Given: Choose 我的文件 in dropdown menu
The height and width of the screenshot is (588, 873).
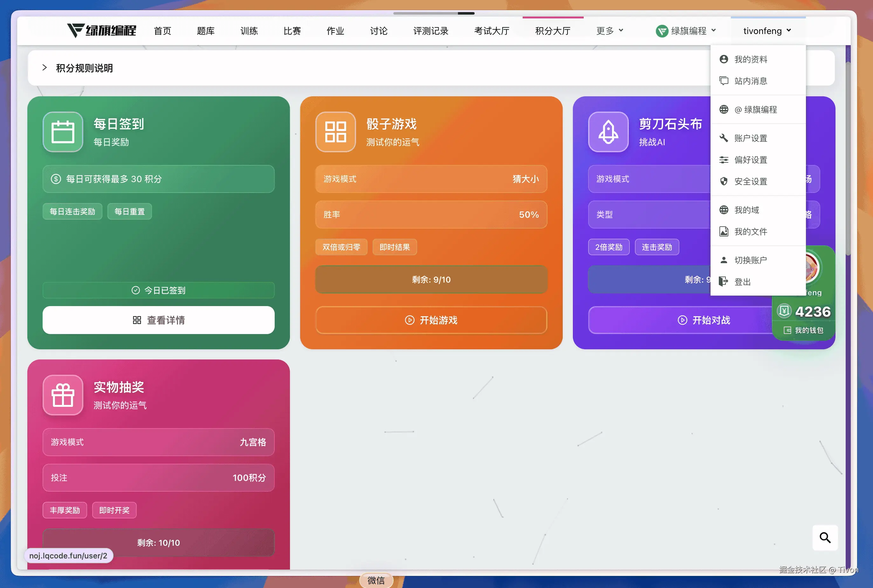Looking at the screenshot, I should pyautogui.click(x=750, y=232).
